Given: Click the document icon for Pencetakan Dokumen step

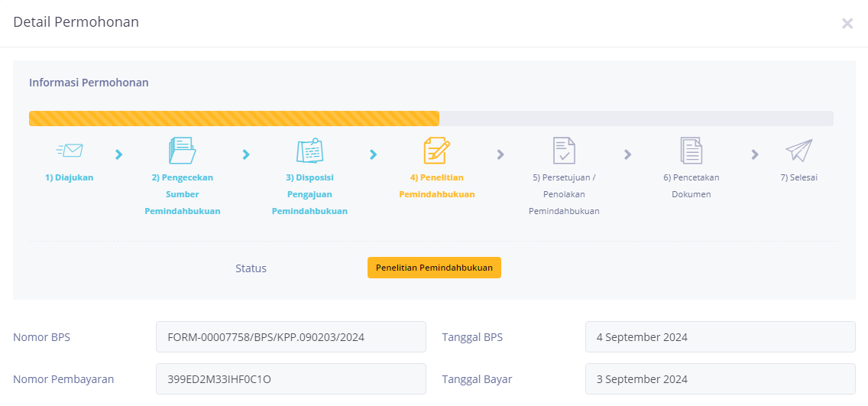Looking at the screenshot, I should 691,150.
